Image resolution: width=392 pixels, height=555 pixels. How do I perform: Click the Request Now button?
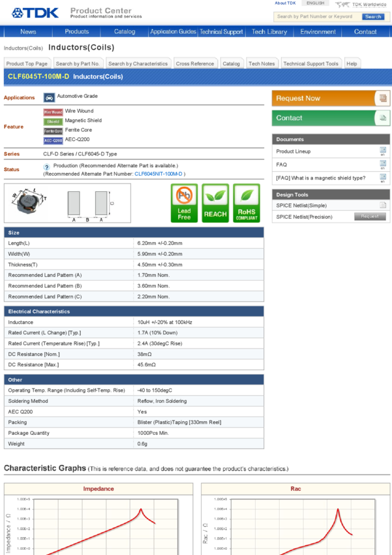[331, 99]
